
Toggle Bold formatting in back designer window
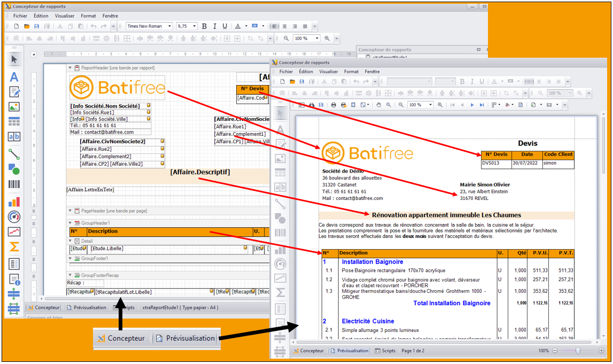[x=204, y=26]
